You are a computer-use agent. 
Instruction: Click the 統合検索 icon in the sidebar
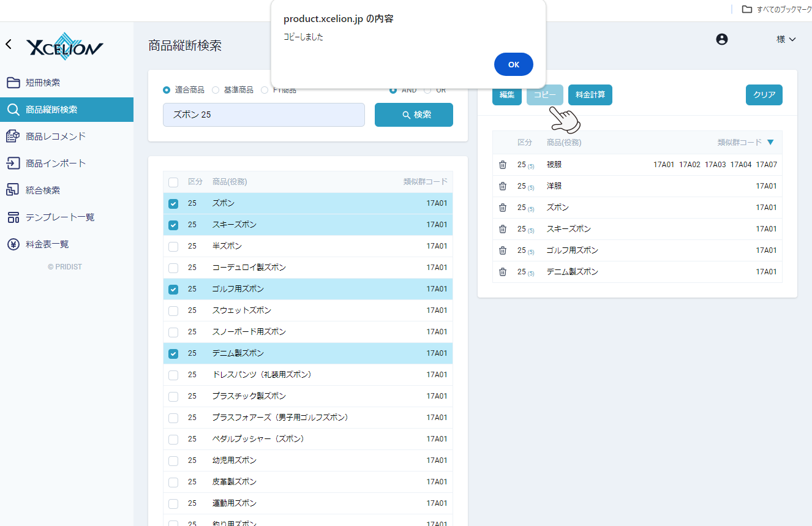point(13,190)
